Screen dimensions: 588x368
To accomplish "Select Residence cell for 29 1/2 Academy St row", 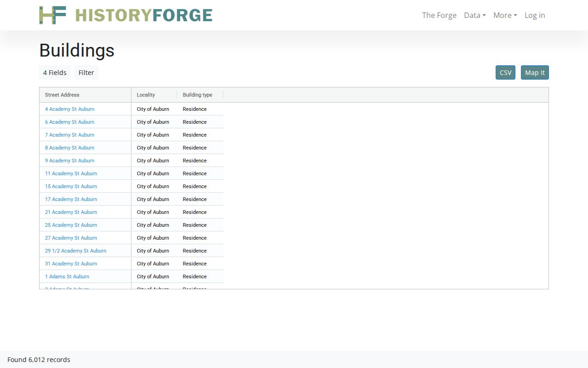I will [200, 251].
